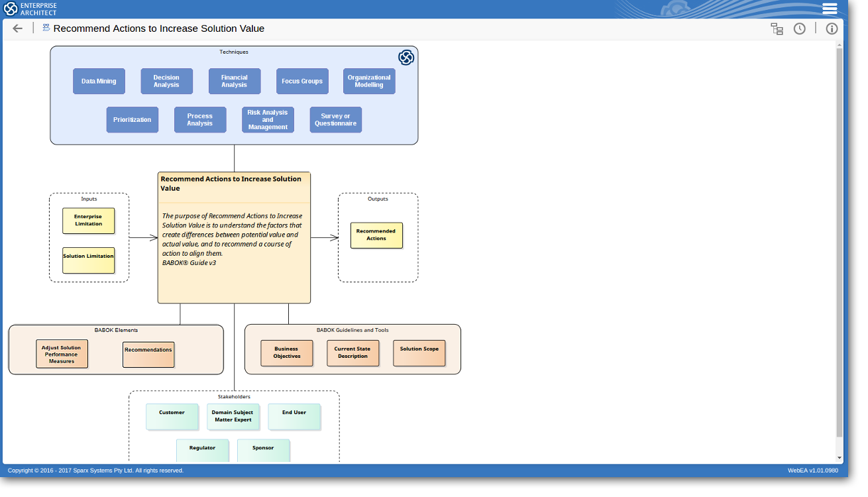The height and width of the screenshot is (497, 868).
Task: Click the scrollbar down arrow
Action: pos(840,458)
